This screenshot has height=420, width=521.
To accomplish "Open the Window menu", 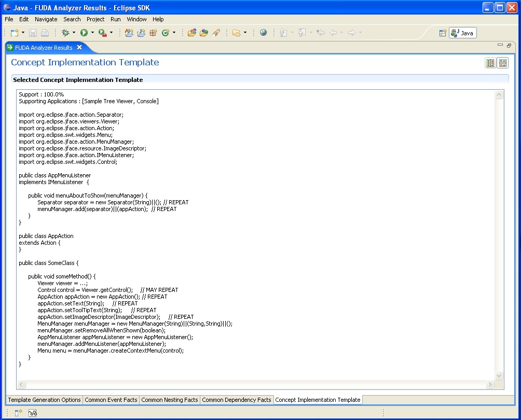I will 136,19.
